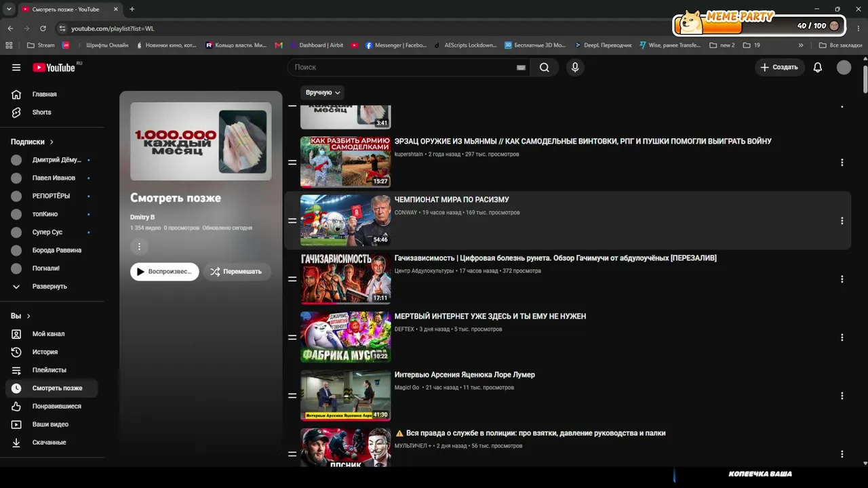The height and width of the screenshot is (488, 868).
Task: Open the YouTube guide hamburger menu
Action: 16,67
